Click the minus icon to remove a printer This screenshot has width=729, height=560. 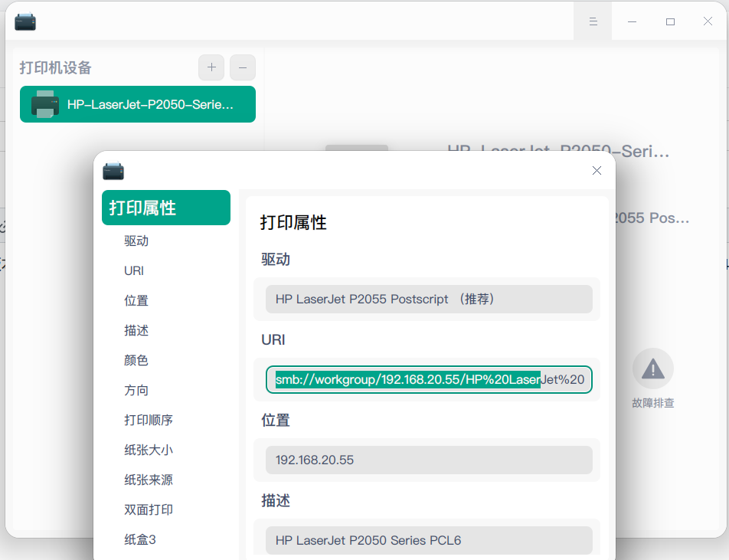(x=242, y=67)
